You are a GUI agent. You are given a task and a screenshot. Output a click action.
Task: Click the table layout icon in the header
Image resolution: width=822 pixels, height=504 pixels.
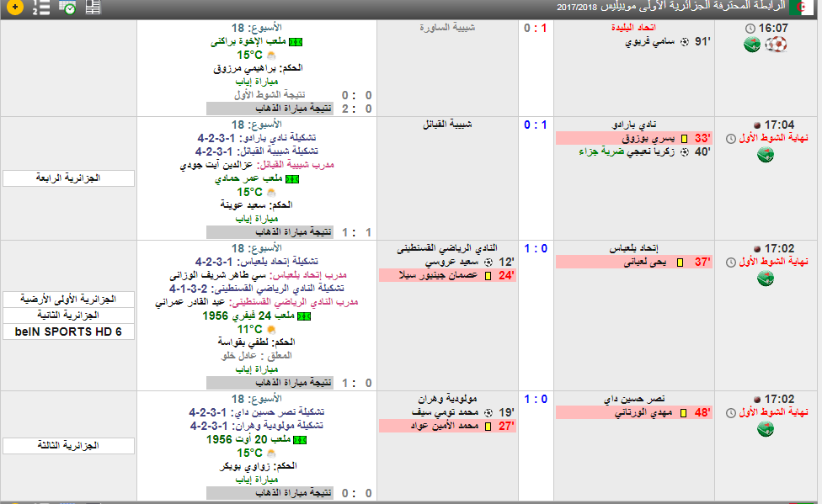click(x=93, y=7)
